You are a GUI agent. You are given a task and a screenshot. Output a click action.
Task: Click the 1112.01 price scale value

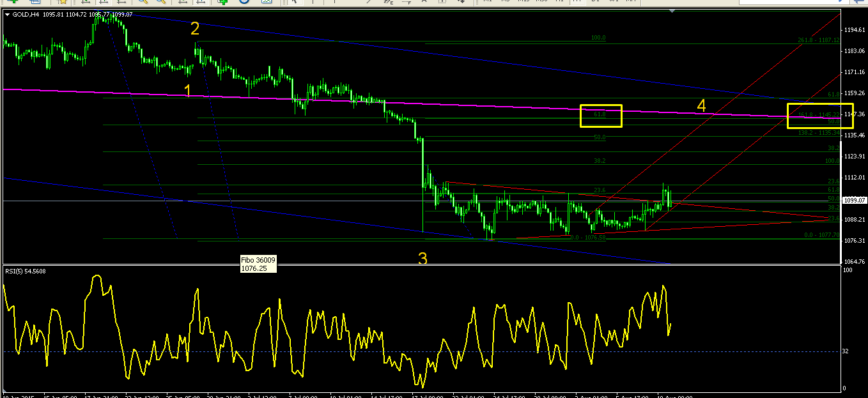point(855,177)
